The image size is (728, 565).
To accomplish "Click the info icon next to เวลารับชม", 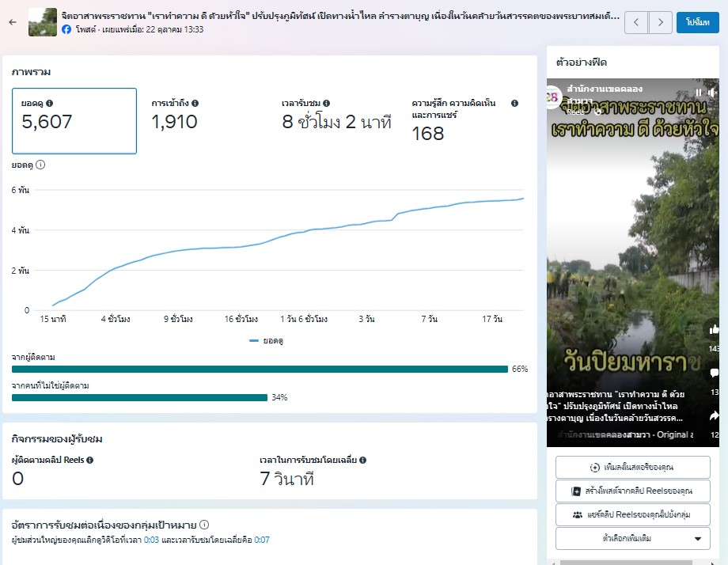I will [326, 103].
